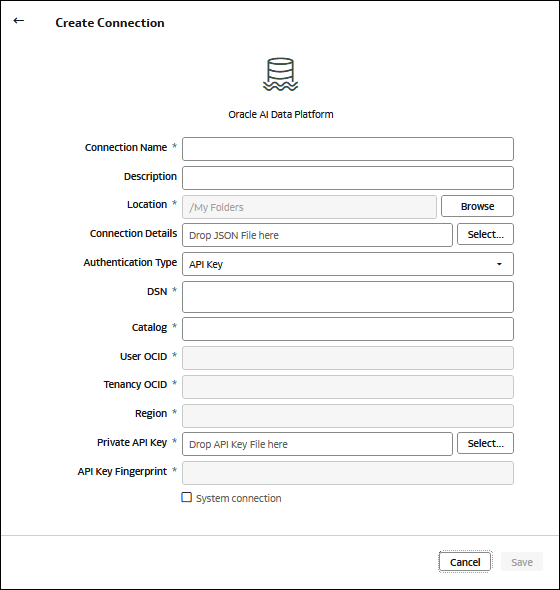Focus the Connection Name input field
Viewport: 560px width, 590px height.
point(348,149)
